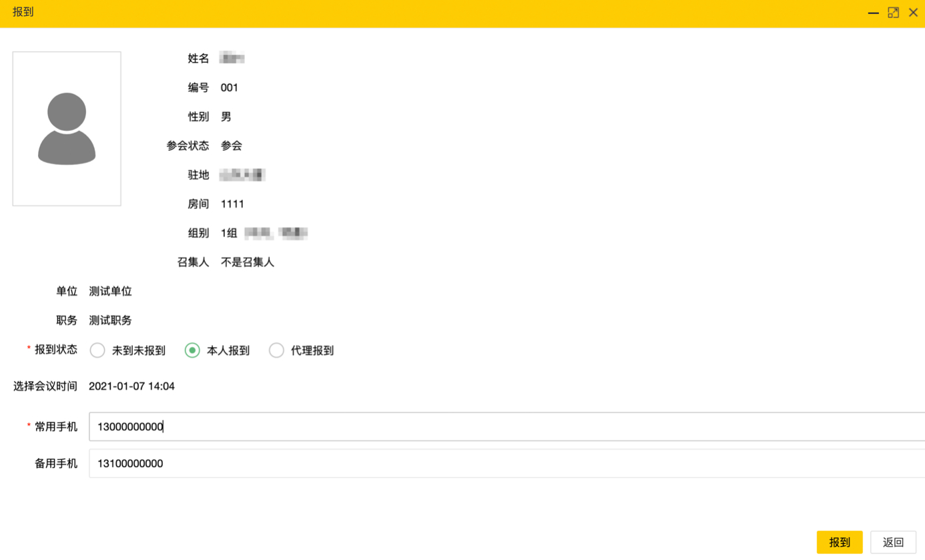Pick the 代理报到 radio option
This screenshot has height=560, width=925.
[276, 350]
